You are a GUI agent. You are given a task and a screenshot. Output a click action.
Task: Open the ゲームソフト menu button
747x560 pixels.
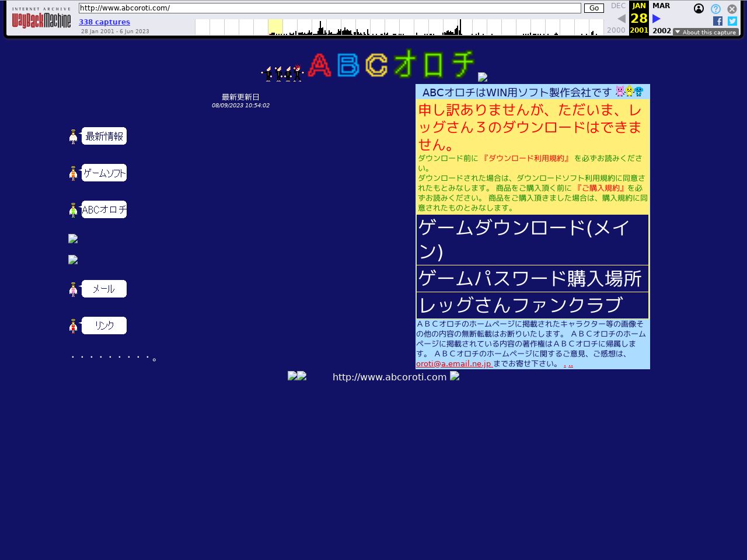(x=104, y=173)
